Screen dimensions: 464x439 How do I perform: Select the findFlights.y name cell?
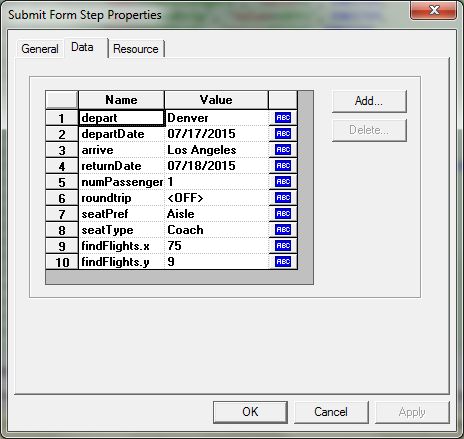pyautogui.click(x=122, y=262)
